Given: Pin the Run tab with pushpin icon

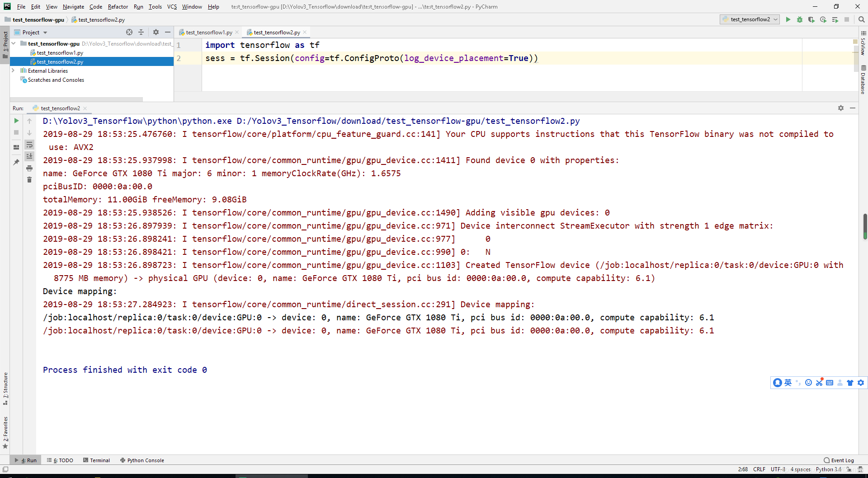Looking at the screenshot, I should click(16, 162).
